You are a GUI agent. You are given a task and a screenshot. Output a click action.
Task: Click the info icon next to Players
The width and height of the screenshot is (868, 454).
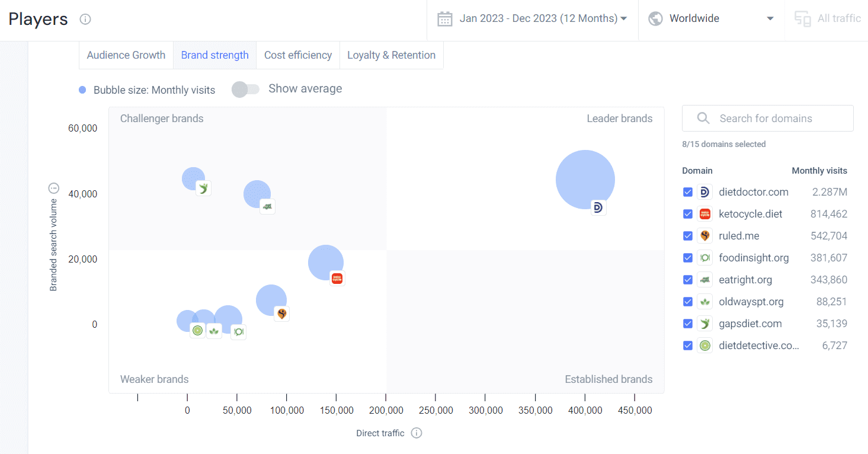pos(85,19)
